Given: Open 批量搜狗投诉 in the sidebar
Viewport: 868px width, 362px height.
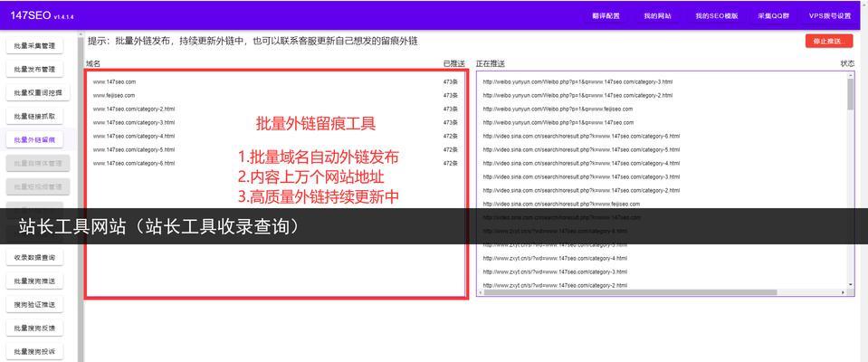Looking at the screenshot, I should tap(34, 351).
